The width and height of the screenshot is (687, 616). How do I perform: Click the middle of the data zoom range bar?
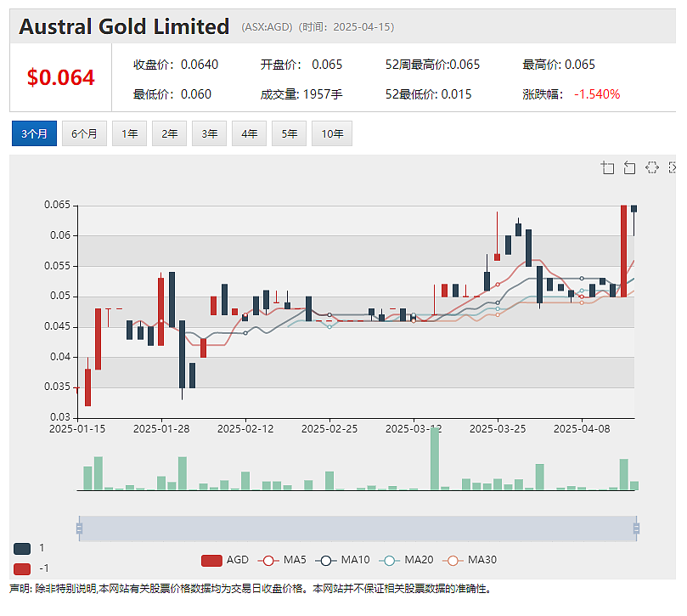click(x=358, y=528)
